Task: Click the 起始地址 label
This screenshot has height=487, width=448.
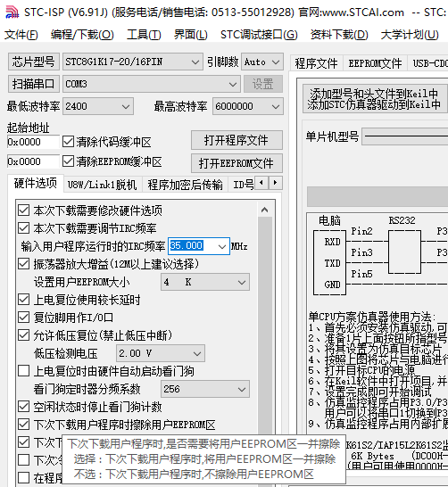Action: click(x=29, y=128)
